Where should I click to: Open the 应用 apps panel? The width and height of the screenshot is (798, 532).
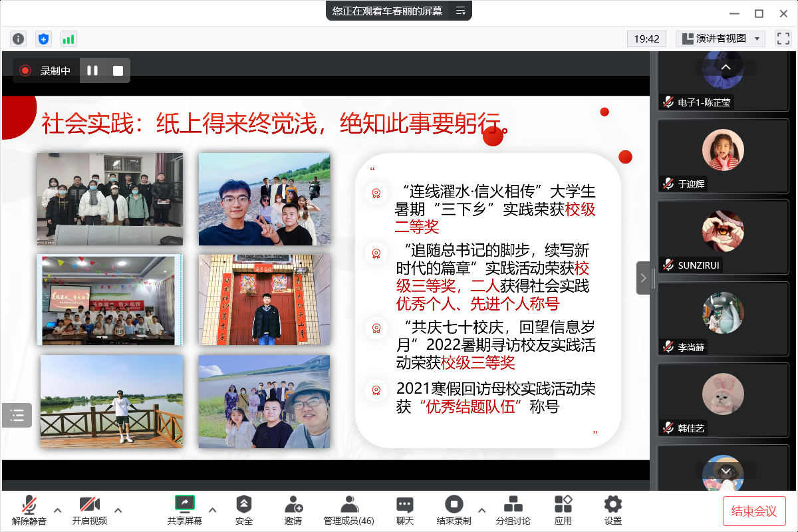tap(563, 509)
